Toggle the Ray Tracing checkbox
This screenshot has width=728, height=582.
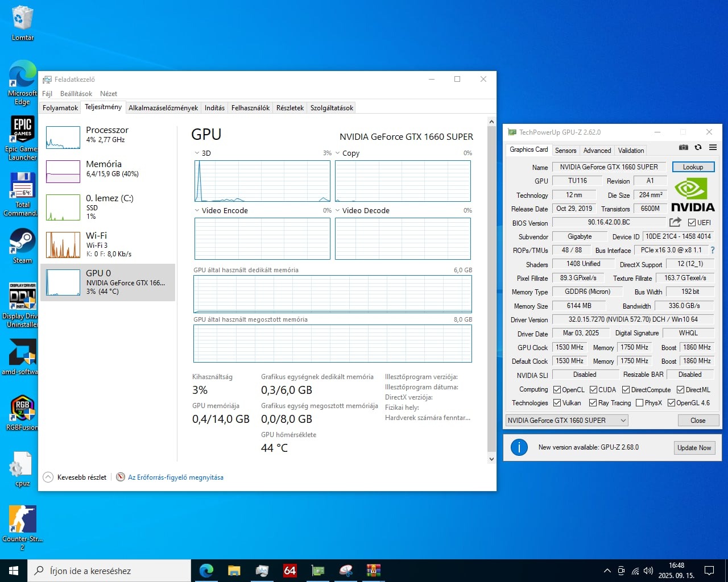tap(593, 403)
